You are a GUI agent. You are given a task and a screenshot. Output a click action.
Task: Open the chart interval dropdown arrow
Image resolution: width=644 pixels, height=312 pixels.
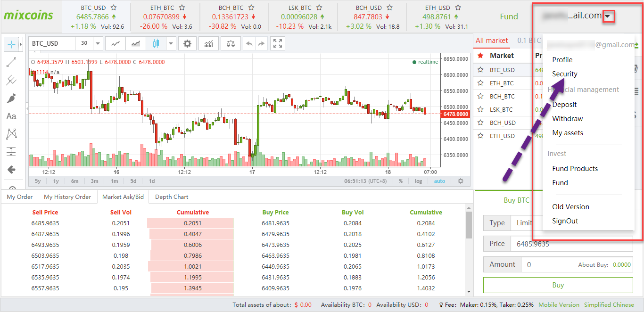click(98, 44)
